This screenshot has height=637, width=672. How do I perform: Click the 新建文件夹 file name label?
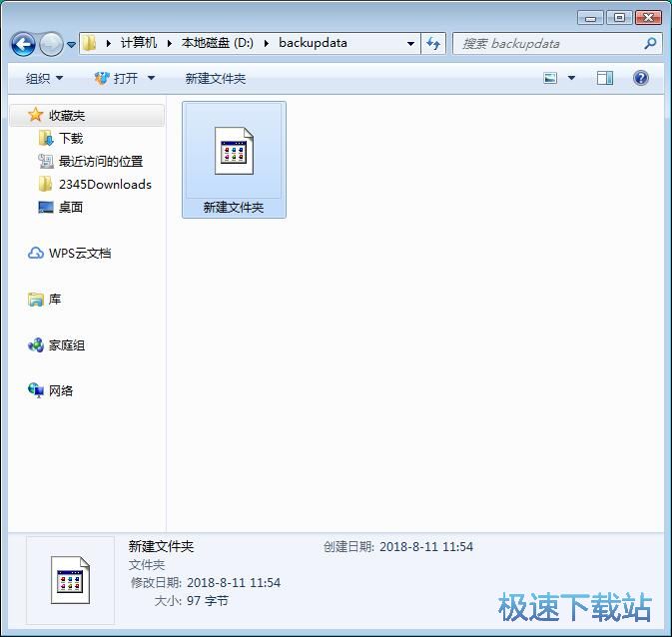(234, 208)
